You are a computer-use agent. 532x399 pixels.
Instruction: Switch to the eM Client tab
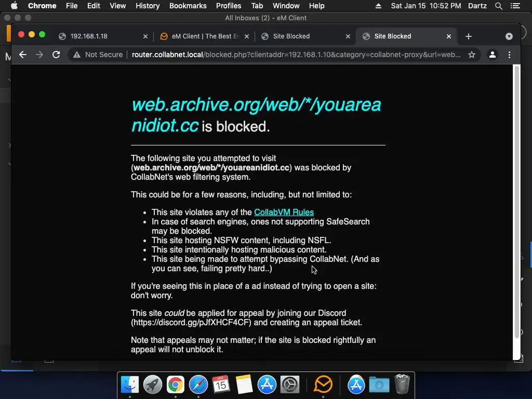pyautogui.click(x=205, y=36)
